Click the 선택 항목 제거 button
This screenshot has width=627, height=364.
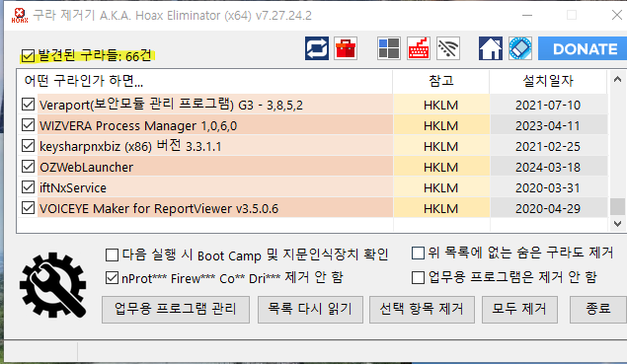[422, 310]
